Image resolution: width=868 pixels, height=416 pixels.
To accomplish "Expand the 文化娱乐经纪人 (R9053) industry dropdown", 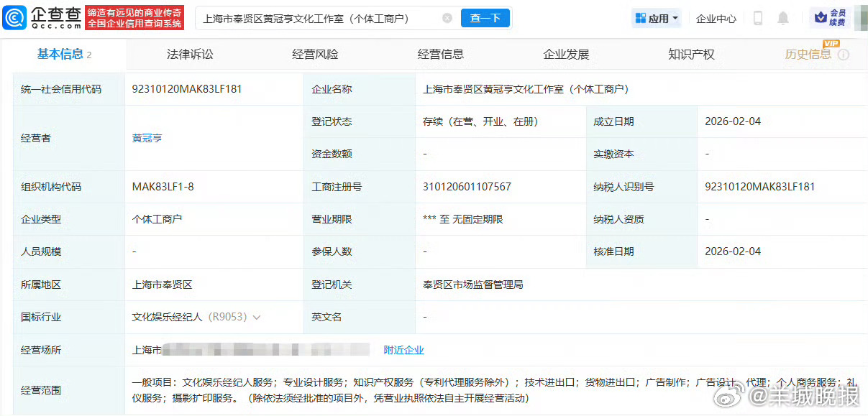I will 257,317.
